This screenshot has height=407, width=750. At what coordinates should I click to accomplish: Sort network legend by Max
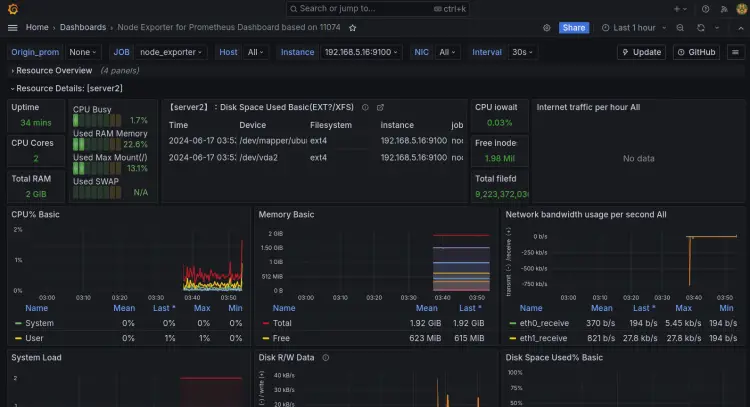tap(683, 308)
